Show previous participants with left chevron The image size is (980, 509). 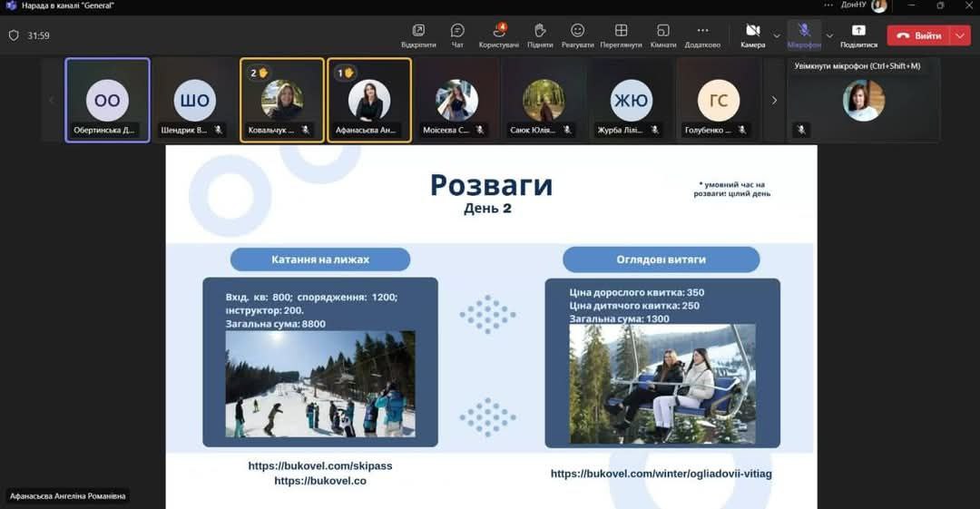tap(51, 100)
